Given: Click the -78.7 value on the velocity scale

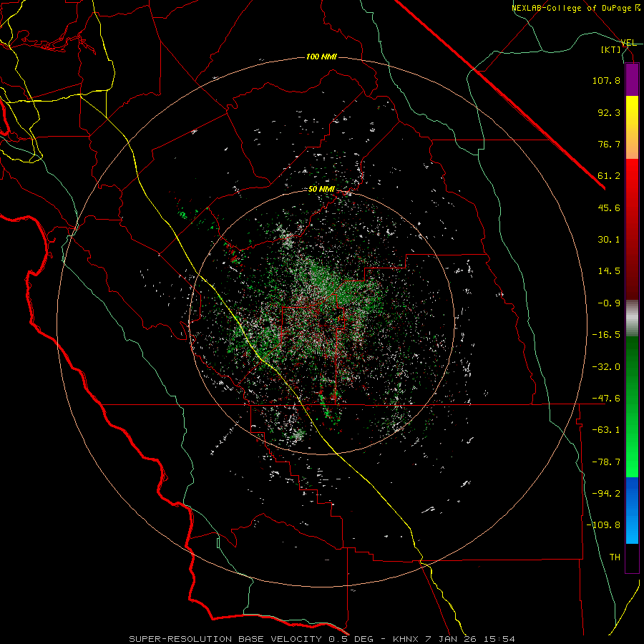Looking at the screenshot, I should click(x=606, y=462).
